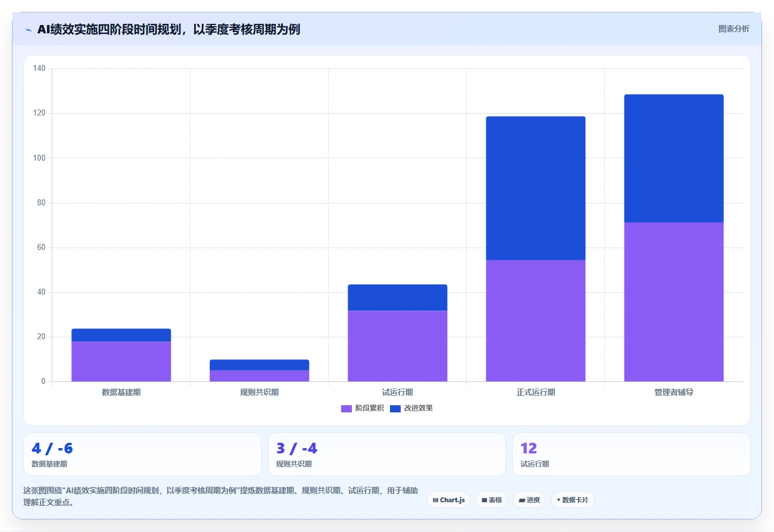The image size is (774, 532).
Task: Click the purple bar segment for 数据基建期
Action: tap(121, 361)
